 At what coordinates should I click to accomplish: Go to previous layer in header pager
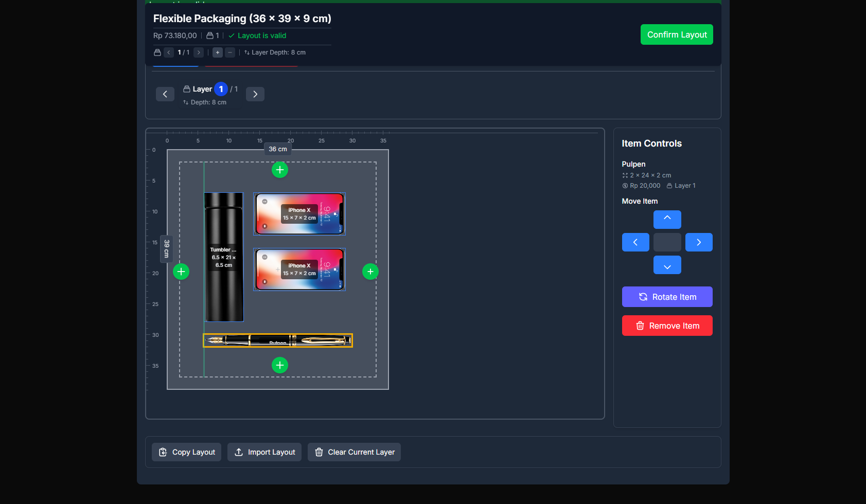[169, 52]
